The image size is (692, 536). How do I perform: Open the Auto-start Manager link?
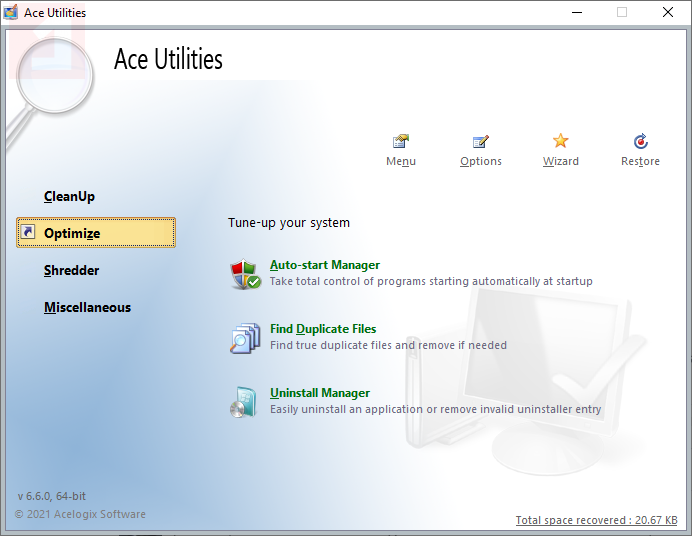[325, 265]
